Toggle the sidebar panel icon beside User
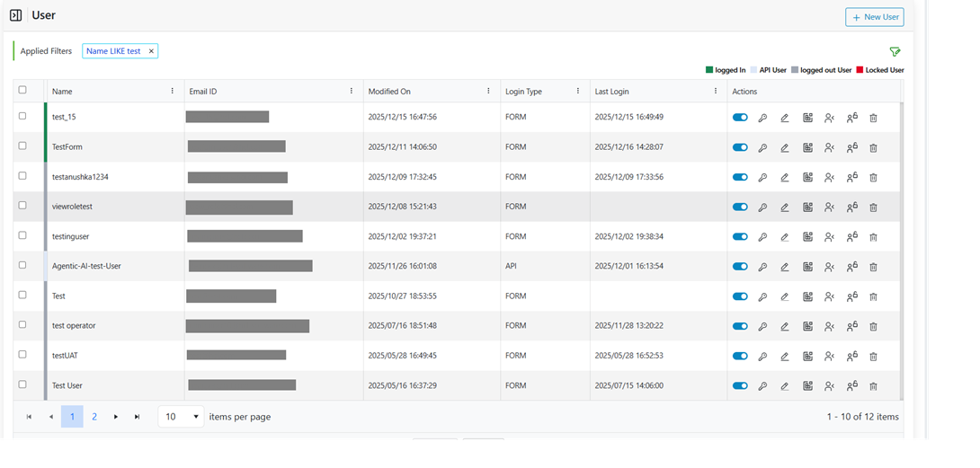This screenshot has width=980, height=468. (15, 15)
